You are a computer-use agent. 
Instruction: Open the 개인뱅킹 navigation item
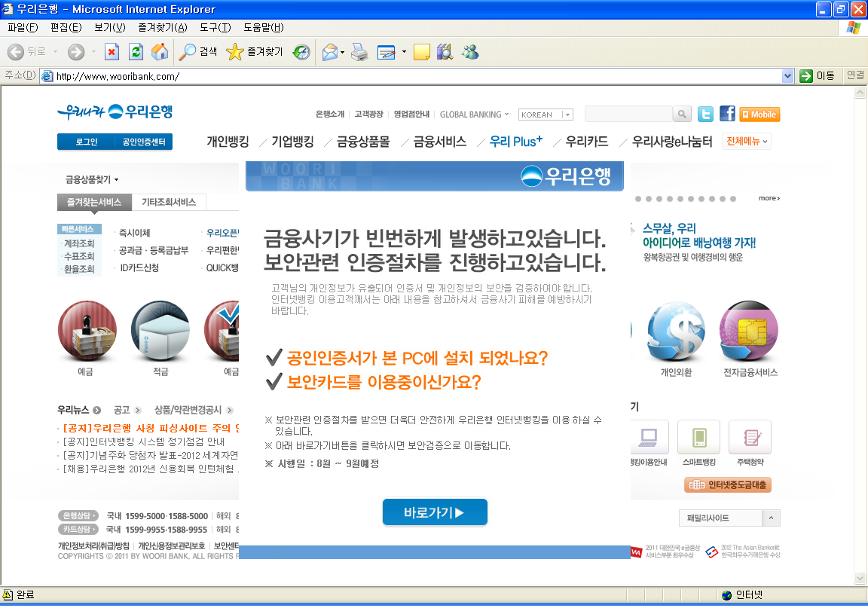pyautogui.click(x=228, y=142)
